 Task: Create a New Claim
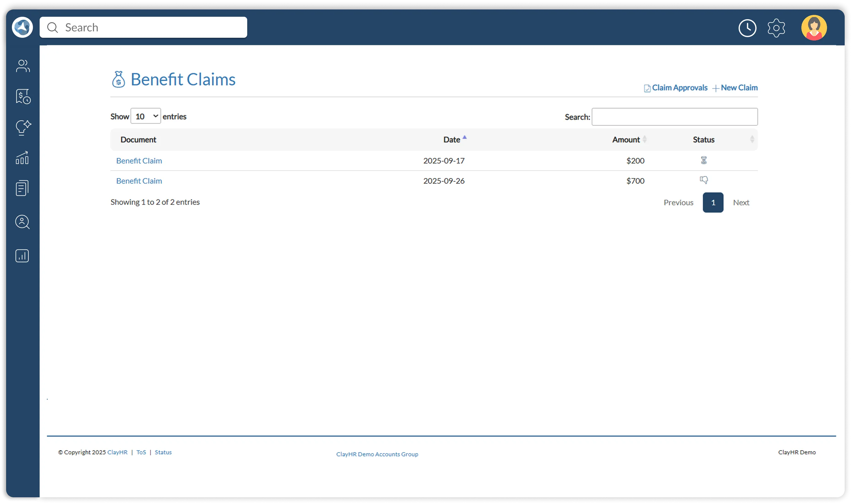click(x=735, y=87)
